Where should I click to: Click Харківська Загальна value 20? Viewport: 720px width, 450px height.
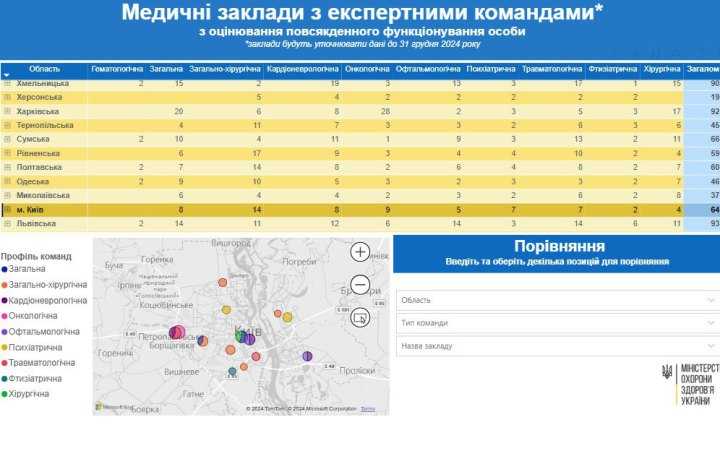[179, 111]
